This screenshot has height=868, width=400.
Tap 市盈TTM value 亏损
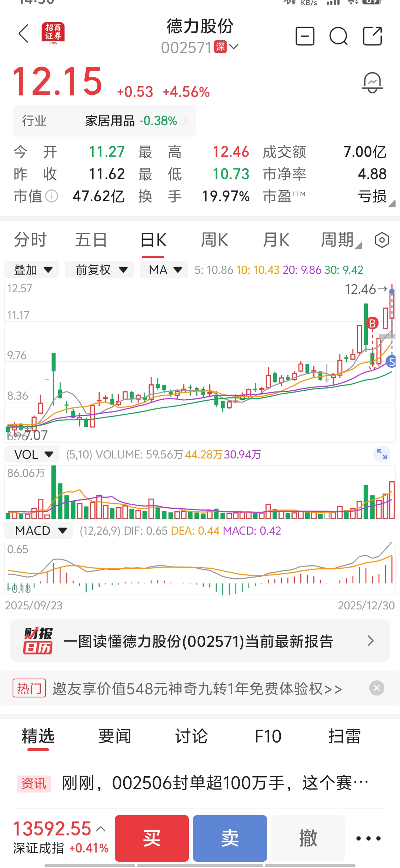372,196
